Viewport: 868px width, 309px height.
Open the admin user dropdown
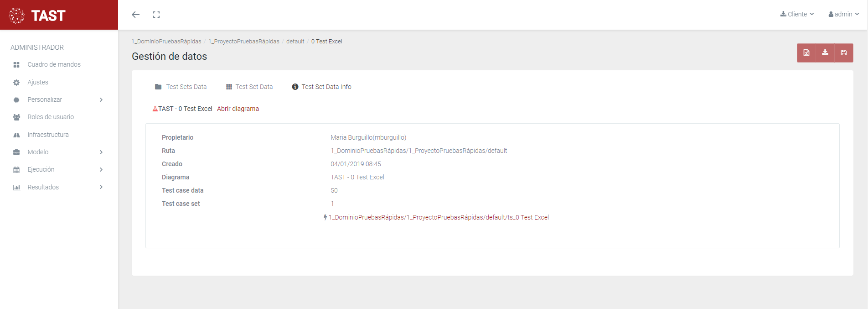(843, 14)
